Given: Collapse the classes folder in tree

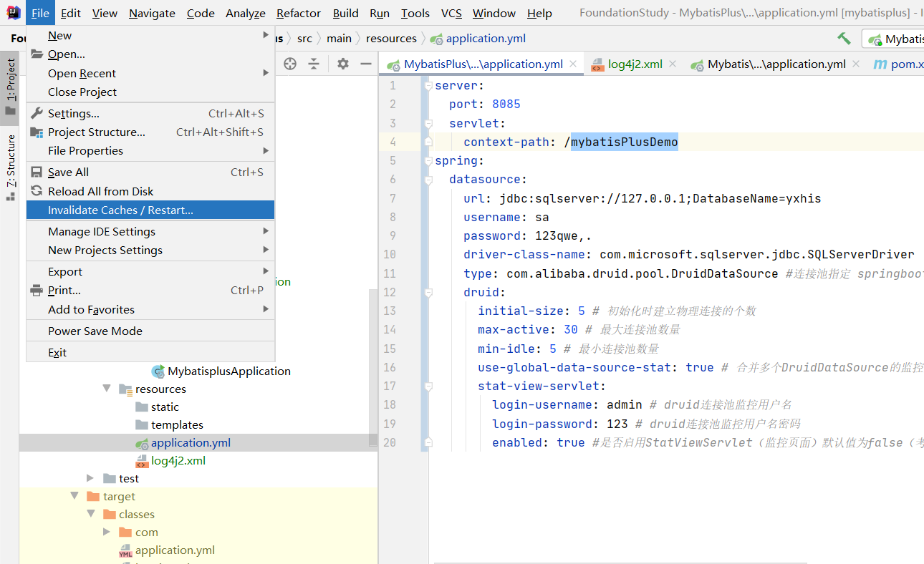Looking at the screenshot, I should [91, 514].
